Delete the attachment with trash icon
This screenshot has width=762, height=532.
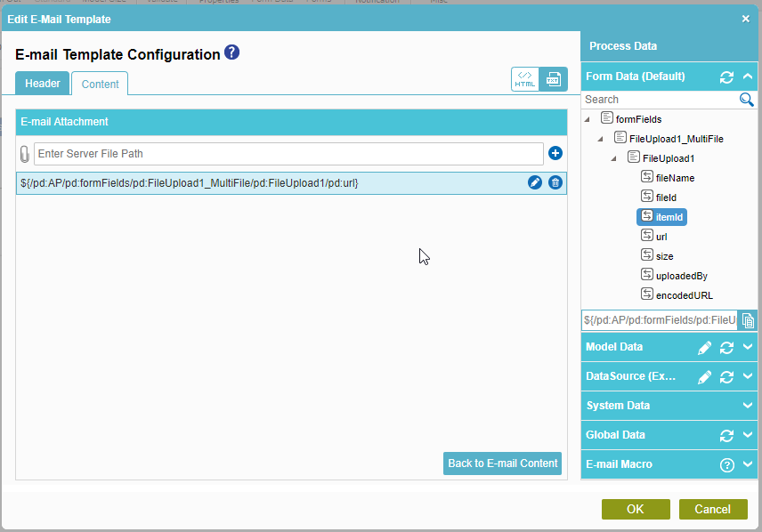555,182
